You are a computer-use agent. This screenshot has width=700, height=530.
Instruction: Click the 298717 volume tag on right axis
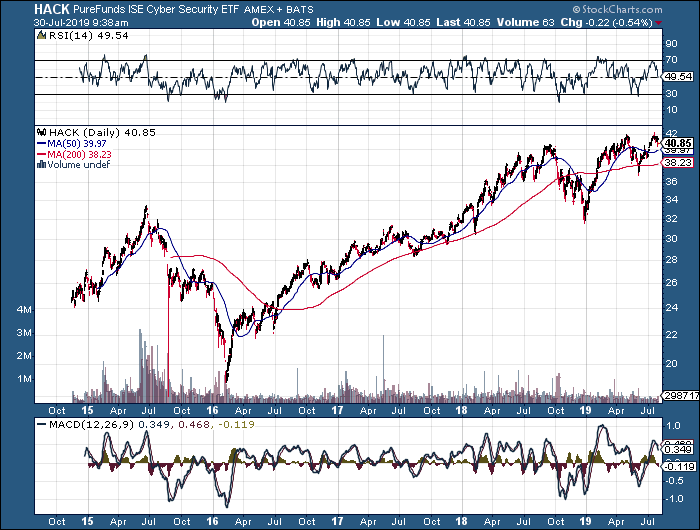pos(681,396)
